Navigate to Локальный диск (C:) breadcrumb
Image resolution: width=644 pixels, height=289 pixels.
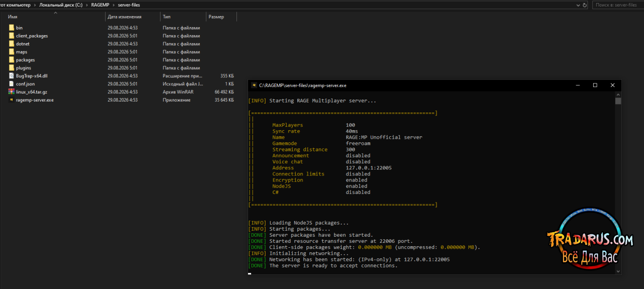[61, 5]
